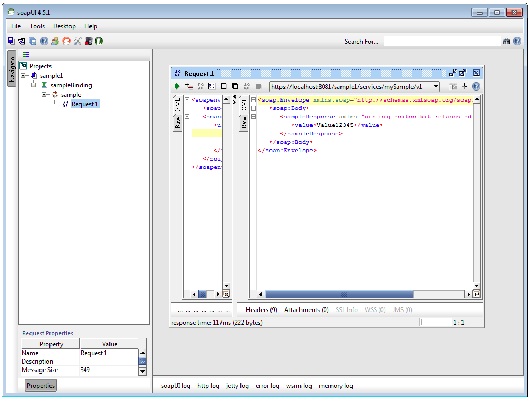Open the Help menu
Image resolution: width=532 pixels, height=401 pixels.
click(x=91, y=26)
